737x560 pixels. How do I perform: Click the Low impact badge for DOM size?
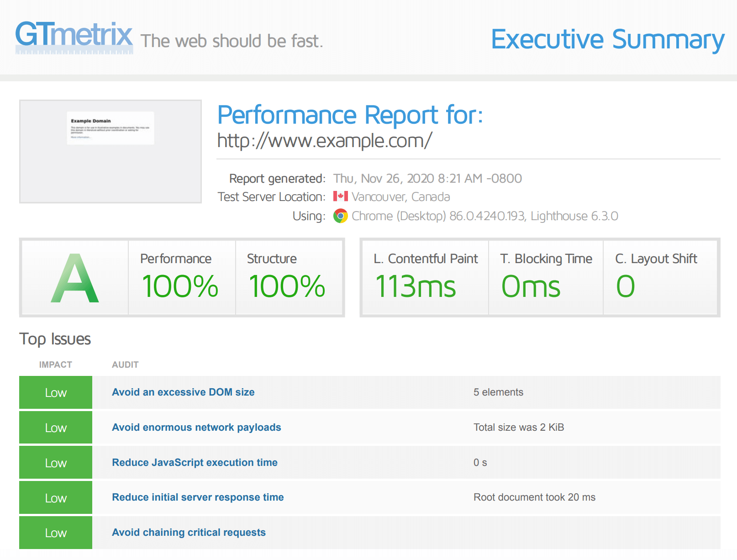pos(56,393)
